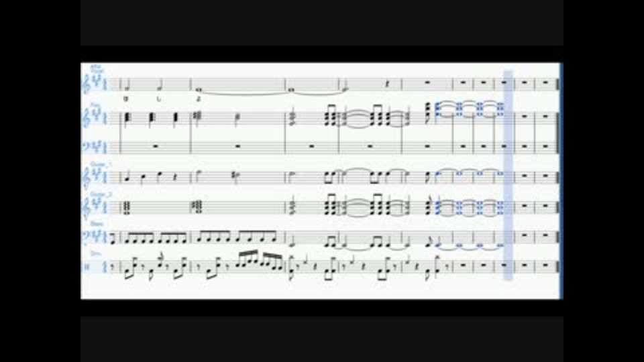The image size is (644, 362).
Task: Select the first lyric syllable under the Vocal staff
Action: pyautogui.click(x=126, y=99)
